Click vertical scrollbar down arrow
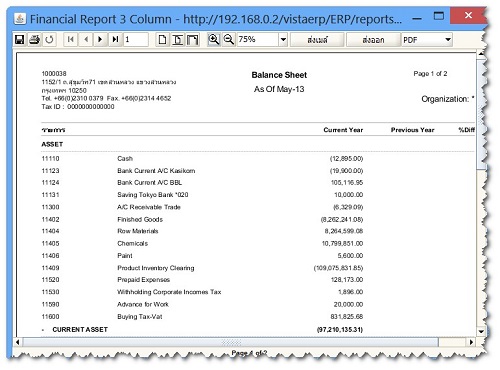The width and height of the screenshot is (500, 370). click(x=481, y=331)
